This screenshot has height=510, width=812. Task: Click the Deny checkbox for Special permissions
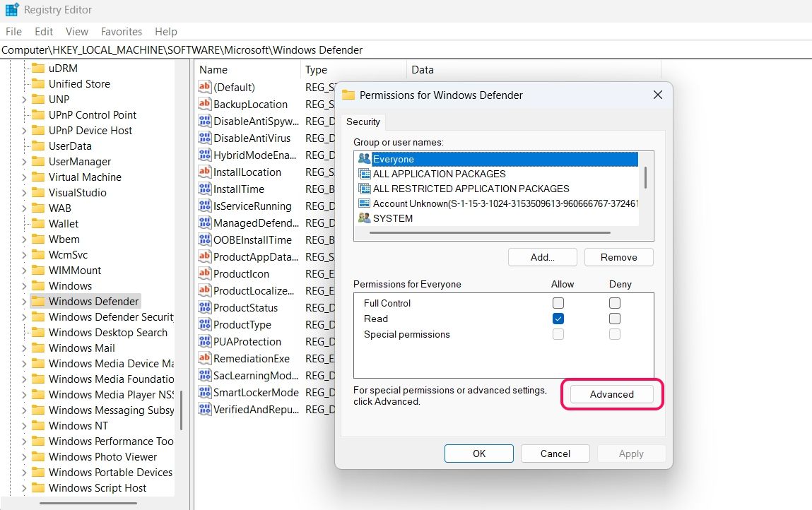pos(615,334)
